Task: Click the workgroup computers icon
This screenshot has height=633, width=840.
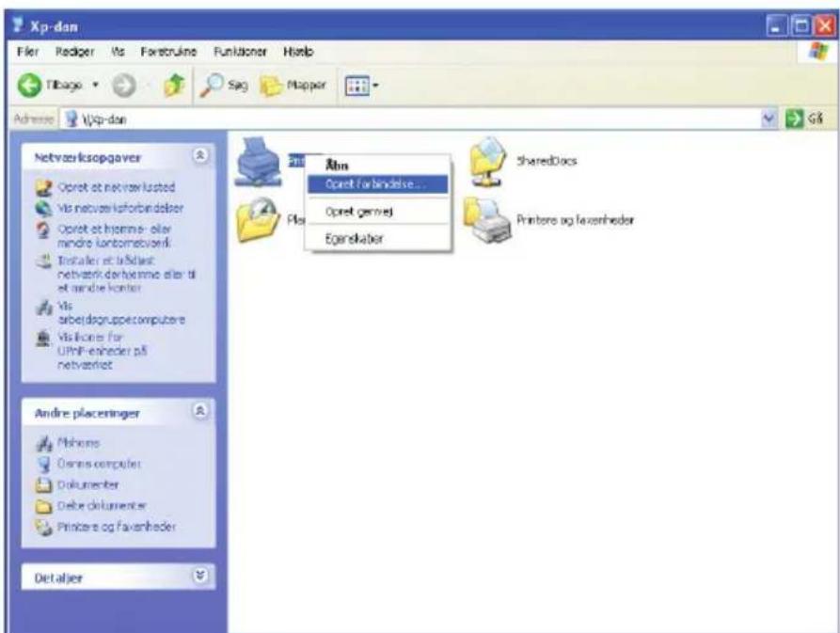Action: 44,308
